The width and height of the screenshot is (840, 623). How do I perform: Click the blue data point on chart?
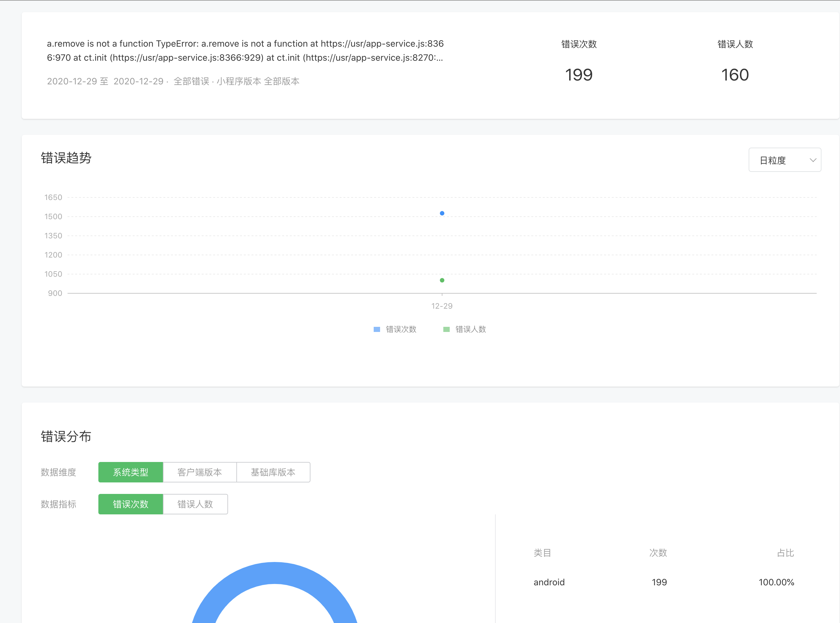442,213
